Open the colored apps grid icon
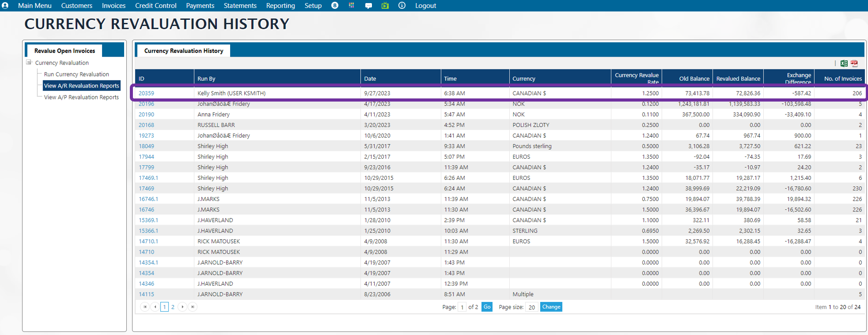868x335 pixels. click(351, 6)
